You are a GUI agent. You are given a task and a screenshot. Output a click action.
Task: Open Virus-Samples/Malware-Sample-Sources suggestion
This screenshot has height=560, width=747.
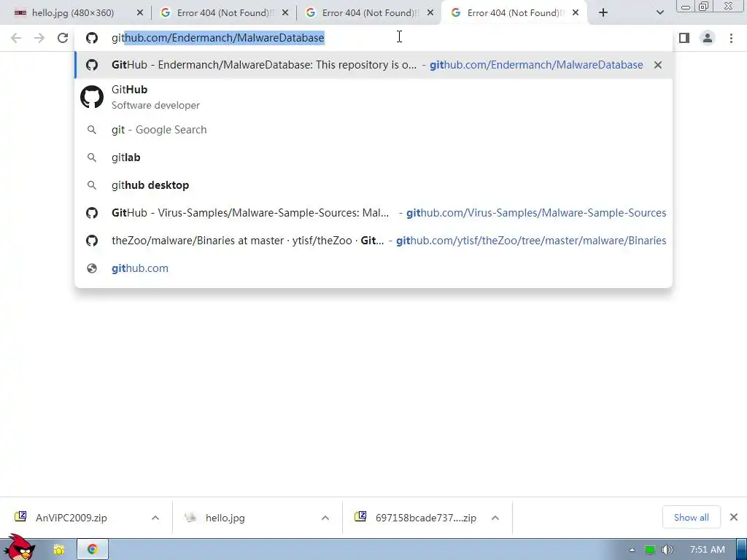coord(373,213)
